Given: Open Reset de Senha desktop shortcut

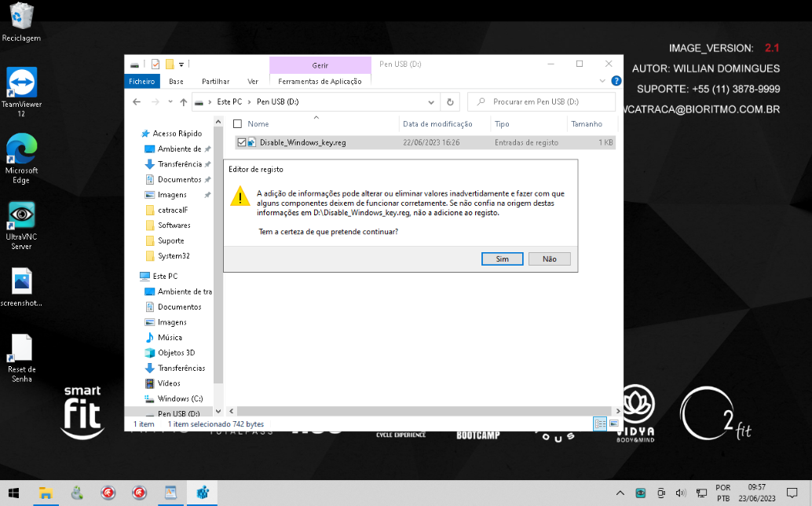Looking at the screenshot, I should 21,357.
